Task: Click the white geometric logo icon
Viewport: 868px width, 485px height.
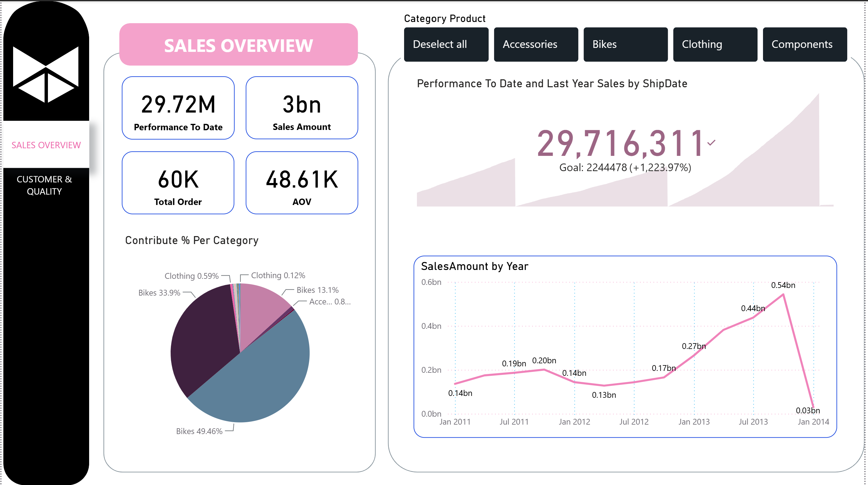Action: coord(45,74)
